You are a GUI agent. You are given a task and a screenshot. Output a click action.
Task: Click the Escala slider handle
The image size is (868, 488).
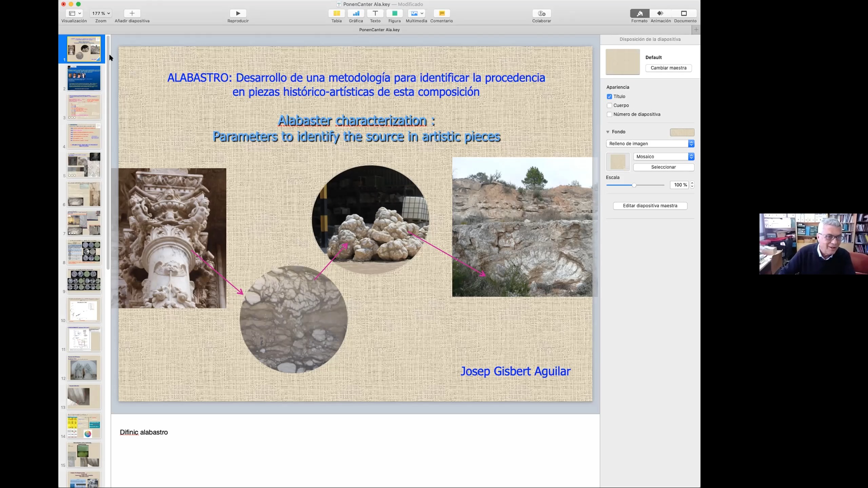pos(634,185)
